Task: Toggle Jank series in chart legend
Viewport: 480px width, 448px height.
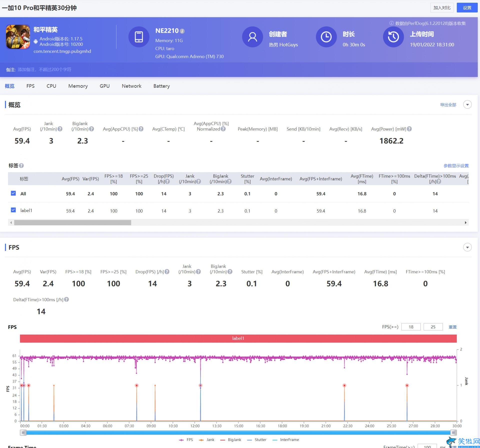Action: (x=206, y=440)
